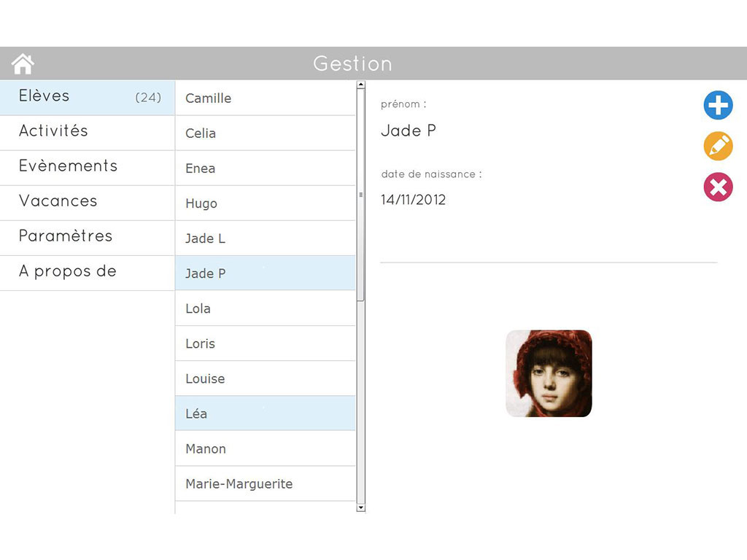Click Jade P's portrait thumbnail
This screenshot has height=560, width=747.
point(549,373)
